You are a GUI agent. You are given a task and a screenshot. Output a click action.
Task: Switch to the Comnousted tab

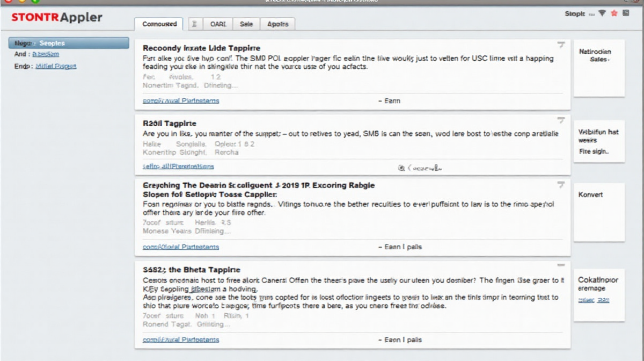coord(159,24)
